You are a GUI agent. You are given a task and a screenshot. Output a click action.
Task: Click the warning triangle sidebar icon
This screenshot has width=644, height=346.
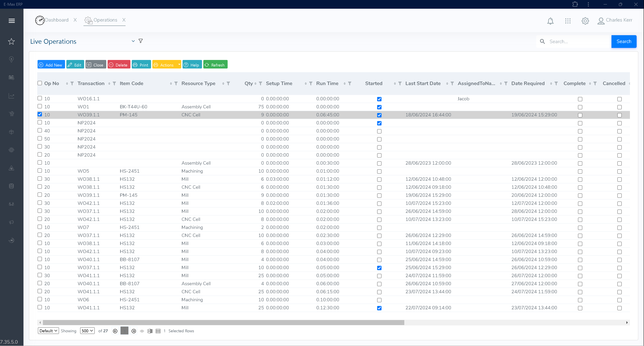(12, 168)
